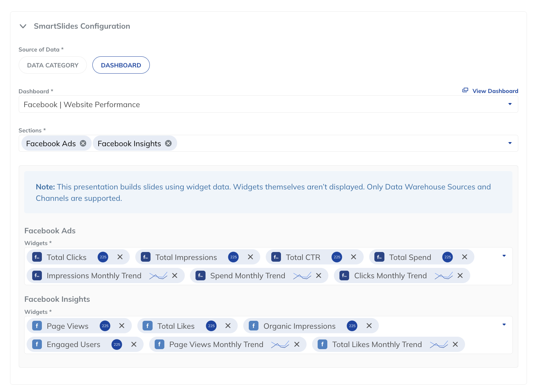Remove the Total Impressions widget

pos(251,257)
